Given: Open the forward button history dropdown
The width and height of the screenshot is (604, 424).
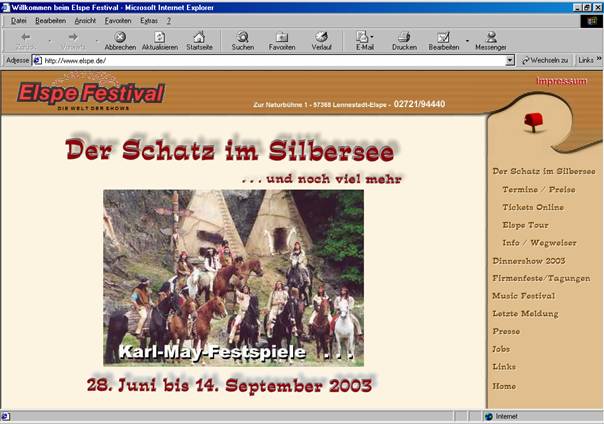Looking at the screenshot, I should [97, 40].
